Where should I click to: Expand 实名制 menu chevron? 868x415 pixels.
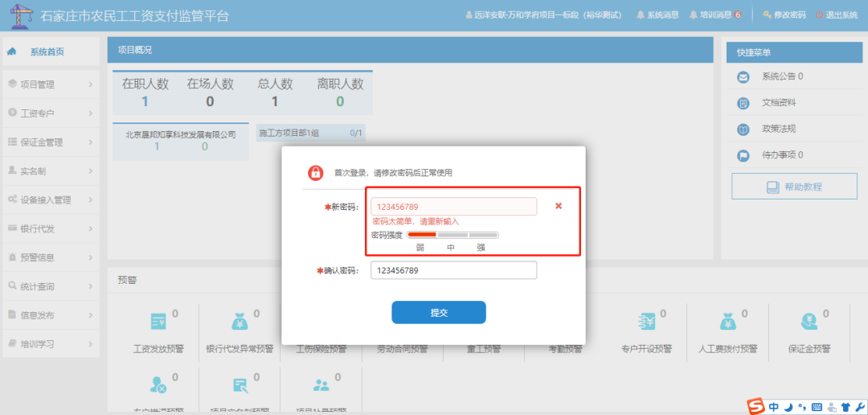tap(90, 171)
